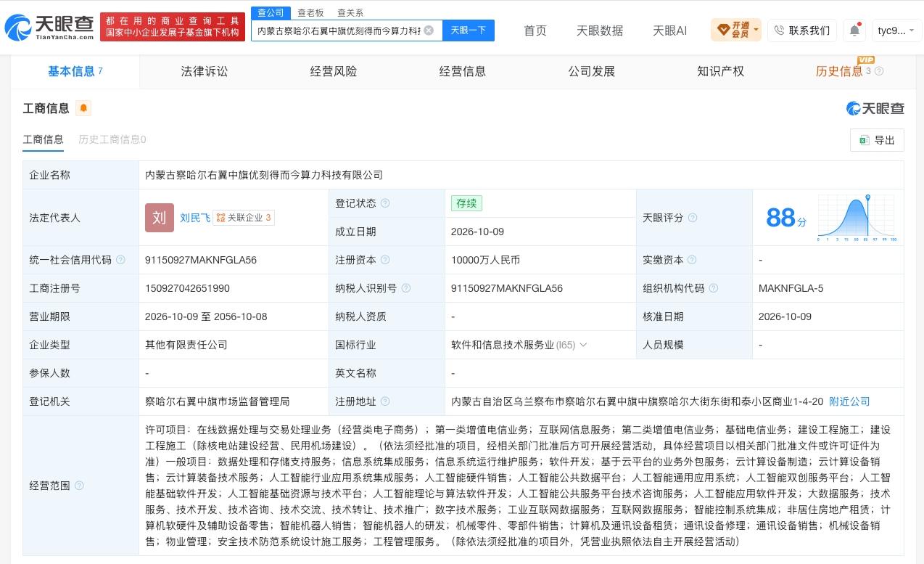
Task: Click the diamond icon on 开通会员
Action: click(723, 30)
